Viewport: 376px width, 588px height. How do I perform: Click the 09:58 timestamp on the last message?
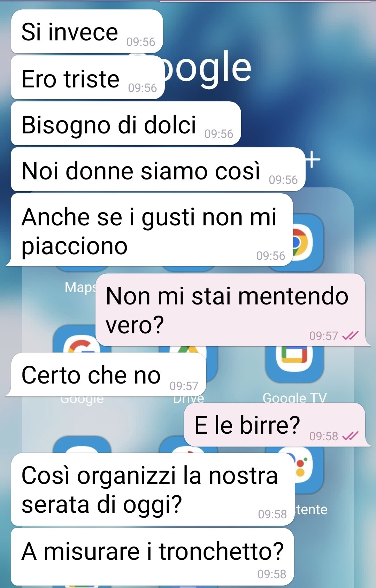coord(272,574)
